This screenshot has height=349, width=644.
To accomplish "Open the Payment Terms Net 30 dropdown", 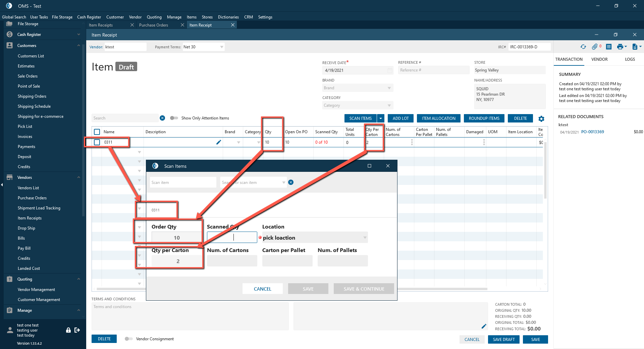I will (x=222, y=47).
